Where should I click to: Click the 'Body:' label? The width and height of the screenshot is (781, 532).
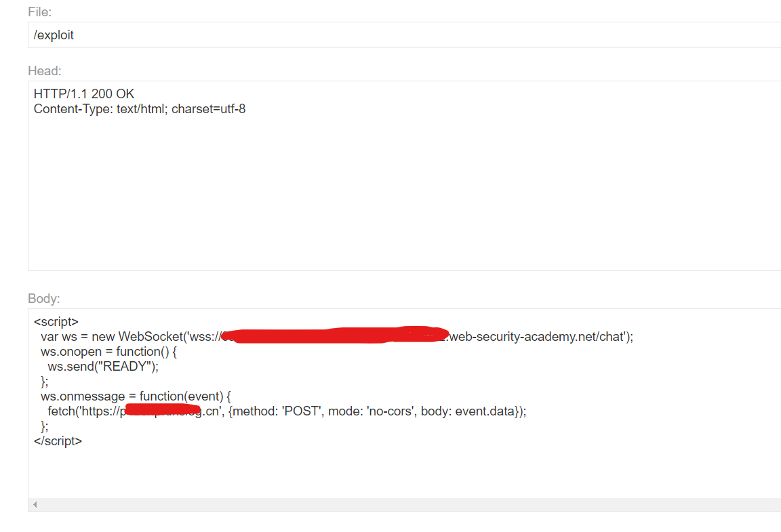tap(44, 298)
